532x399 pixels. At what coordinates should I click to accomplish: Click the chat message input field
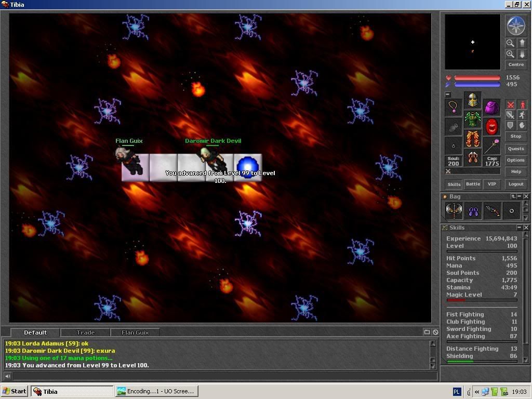click(x=225, y=376)
